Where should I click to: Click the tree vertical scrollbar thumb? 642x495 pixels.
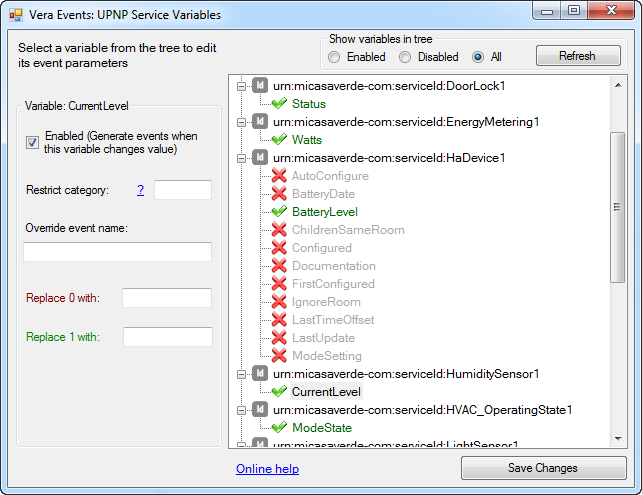point(617,207)
